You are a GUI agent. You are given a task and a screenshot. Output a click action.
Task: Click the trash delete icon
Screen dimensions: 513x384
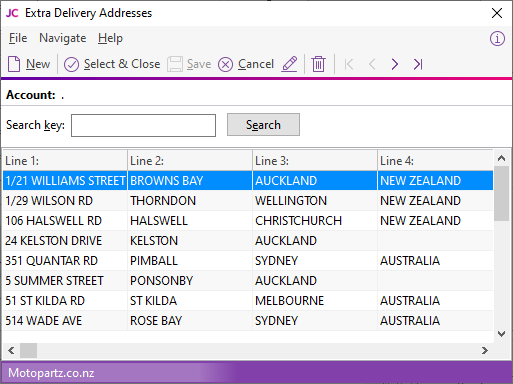(x=318, y=64)
